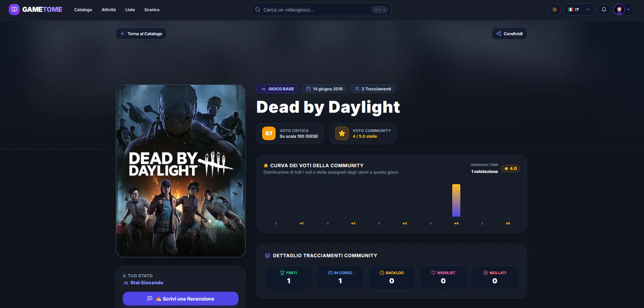Expand the user account menu chevron
644x308 pixels.
[x=628, y=9]
